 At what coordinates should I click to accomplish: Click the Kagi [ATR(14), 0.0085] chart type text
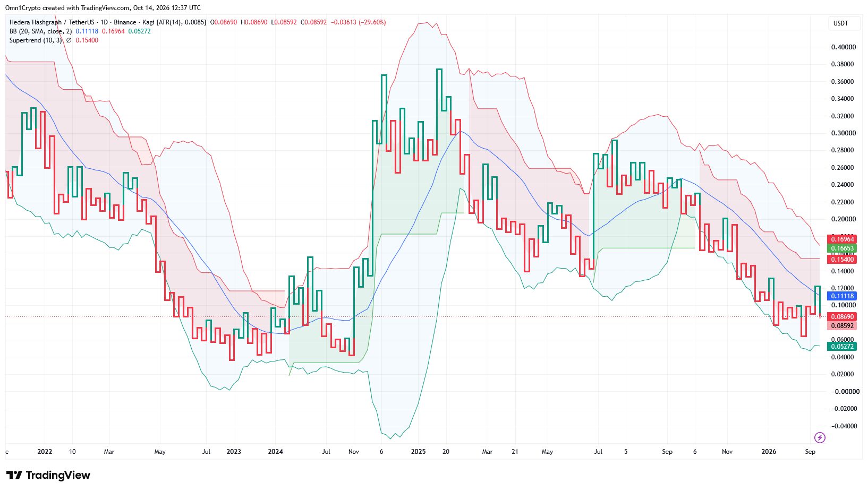[x=174, y=22]
